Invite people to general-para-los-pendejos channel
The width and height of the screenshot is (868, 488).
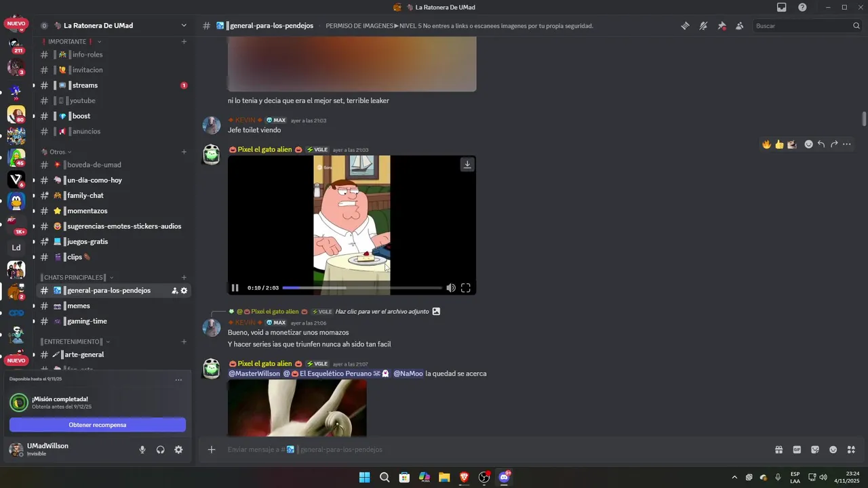174,291
